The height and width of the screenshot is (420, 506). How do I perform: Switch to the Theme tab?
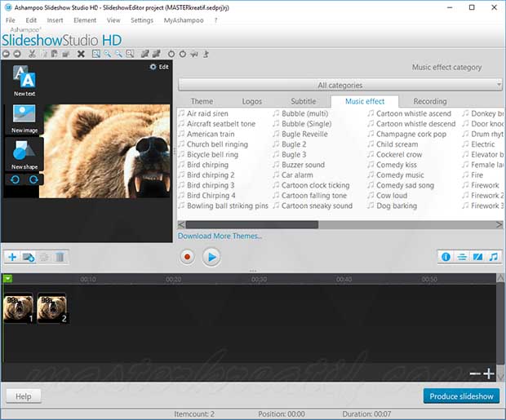(202, 101)
